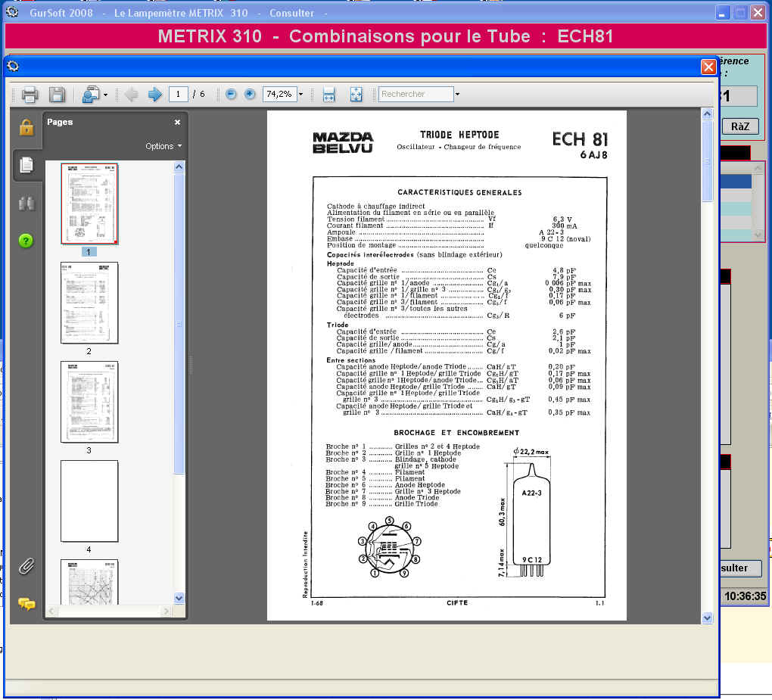Click thumbnail panel scroll-down arrow
This screenshot has height=700, width=772.
(x=179, y=598)
